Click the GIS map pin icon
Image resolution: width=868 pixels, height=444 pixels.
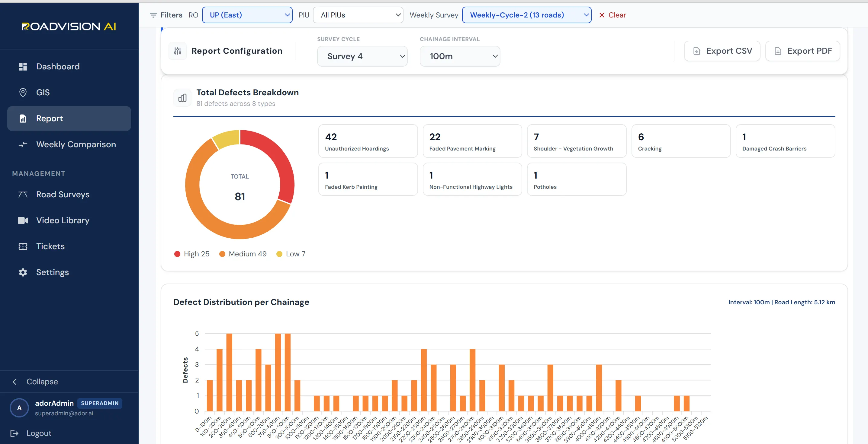23,93
